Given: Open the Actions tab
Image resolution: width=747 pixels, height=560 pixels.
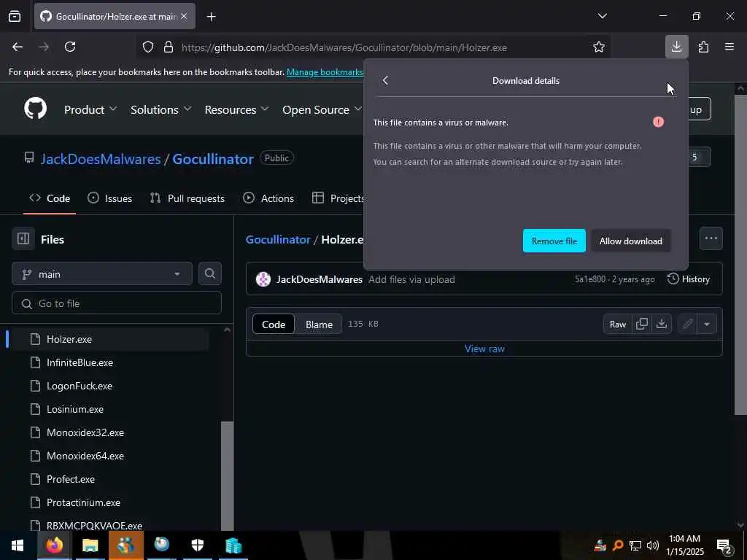Looking at the screenshot, I should pos(268,198).
